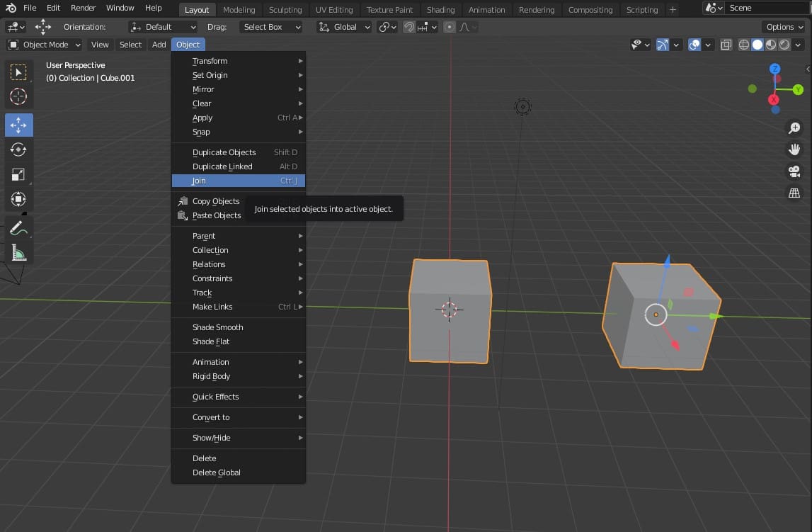Switch perspective/orthographic grid icon

(x=794, y=193)
